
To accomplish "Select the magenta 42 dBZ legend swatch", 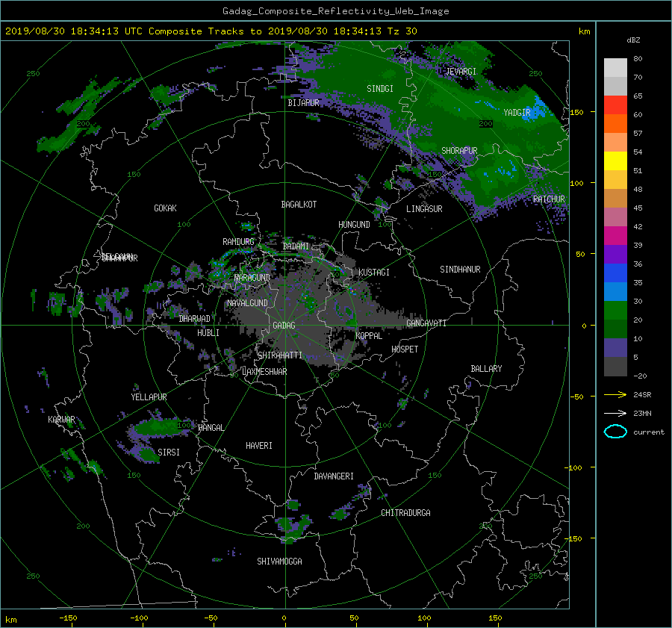I will coord(615,236).
